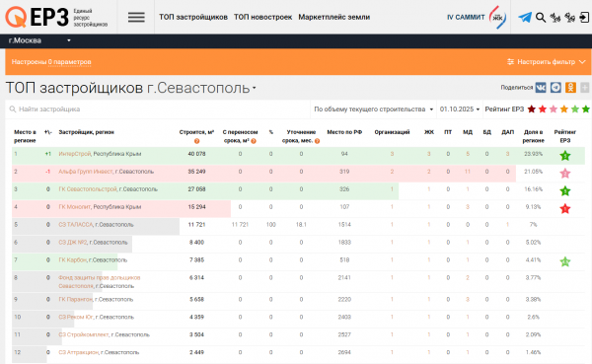This screenshot has height=364, width=592.
Task: Click green rating star for ГК Севастопольстрой
Action: coord(564,191)
